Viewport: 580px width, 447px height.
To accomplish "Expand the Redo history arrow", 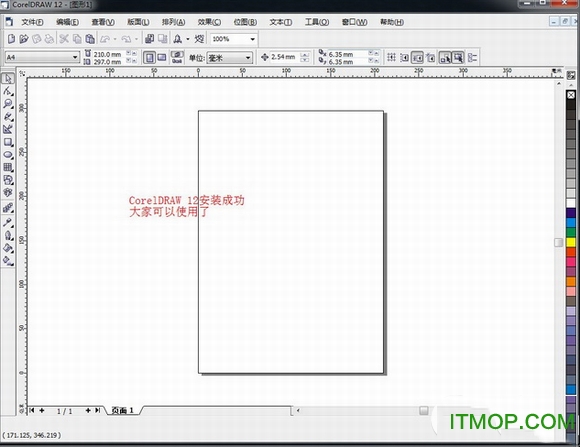I will pyautogui.click(x=136, y=38).
